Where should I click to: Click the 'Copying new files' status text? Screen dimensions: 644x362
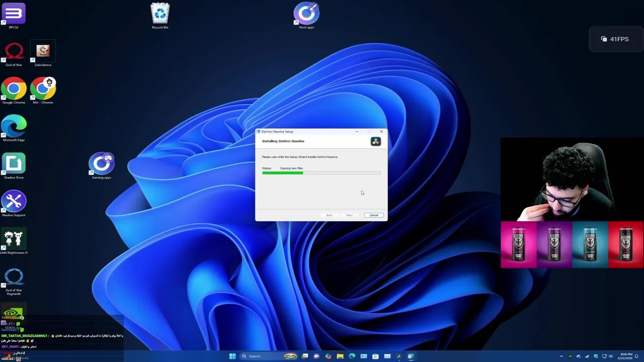click(291, 168)
